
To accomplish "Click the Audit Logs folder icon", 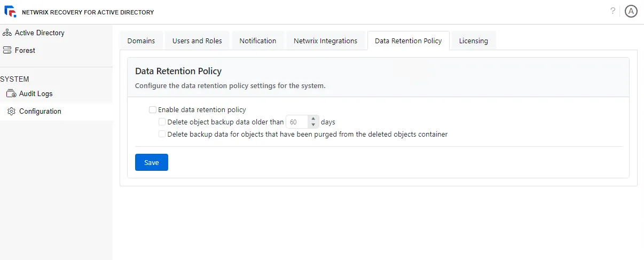I will pos(11,93).
